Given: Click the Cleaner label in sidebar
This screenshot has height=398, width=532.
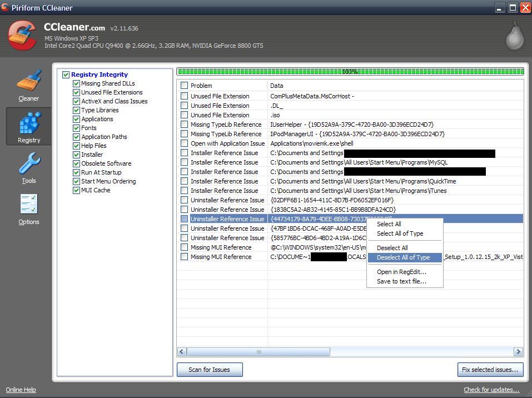Looking at the screenshot, I should [x=28, y=98].
